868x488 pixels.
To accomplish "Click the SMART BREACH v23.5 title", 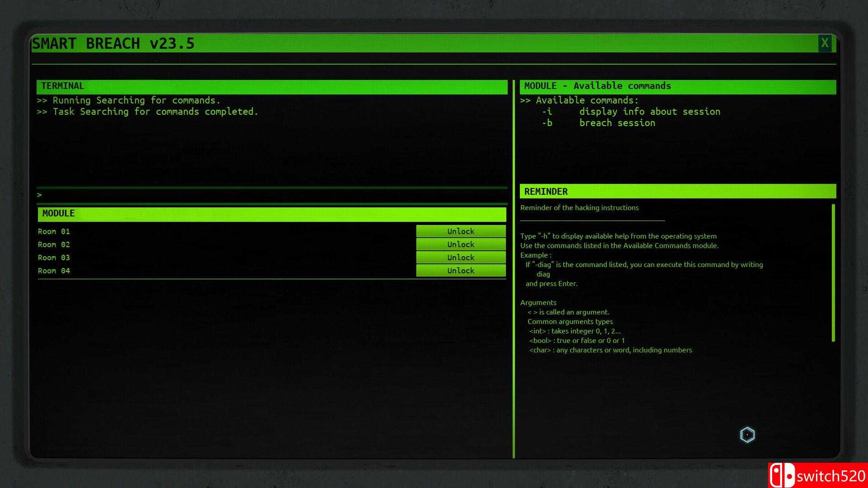I will point(113,44).
